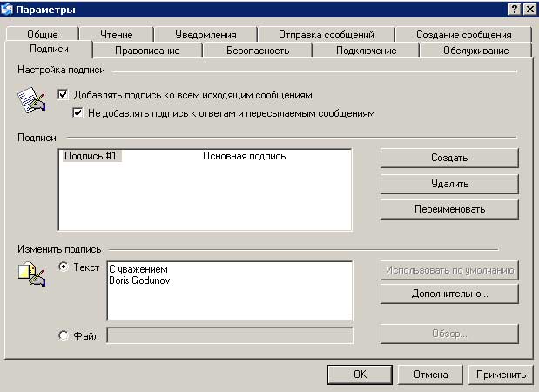Image resolution: width=539 pixels, height=392 pixels.
Task: Open the Отправка сообщений tab
Action: pyautogui.click(x=326, y=35)
